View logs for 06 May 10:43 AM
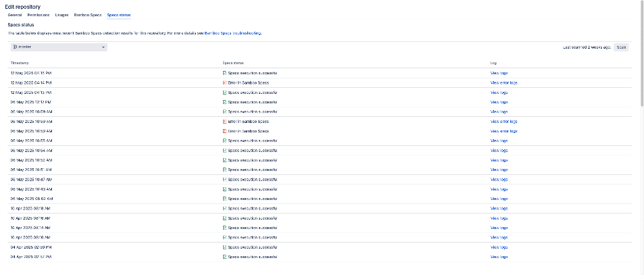 point(499,189)
